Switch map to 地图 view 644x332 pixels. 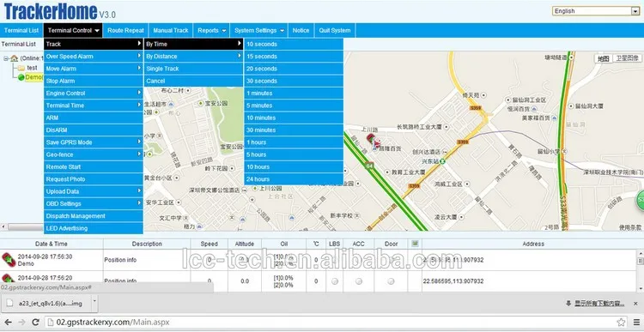(603, 58)
